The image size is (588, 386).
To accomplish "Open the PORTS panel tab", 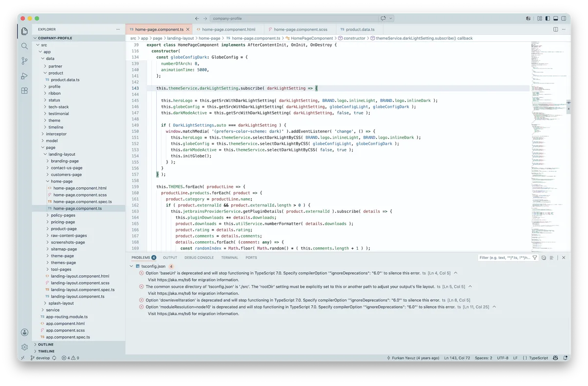I will [x=251, y=257].
